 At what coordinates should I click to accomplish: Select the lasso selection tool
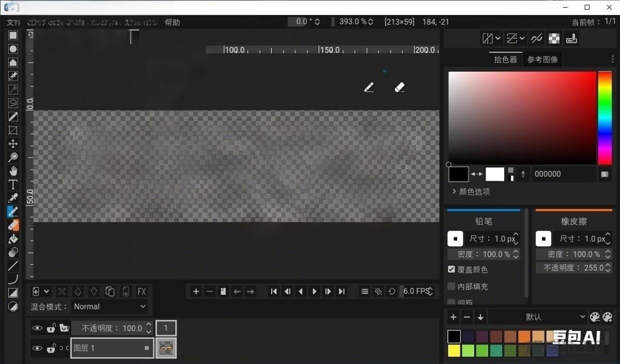[13, 103]
